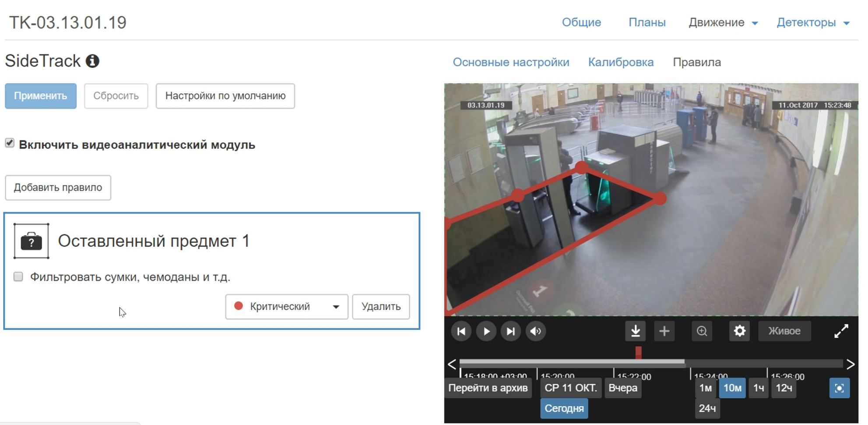Click the СР 11 ОКТ. date button
This screenshot has height=425, width=868.
(570, 388)
